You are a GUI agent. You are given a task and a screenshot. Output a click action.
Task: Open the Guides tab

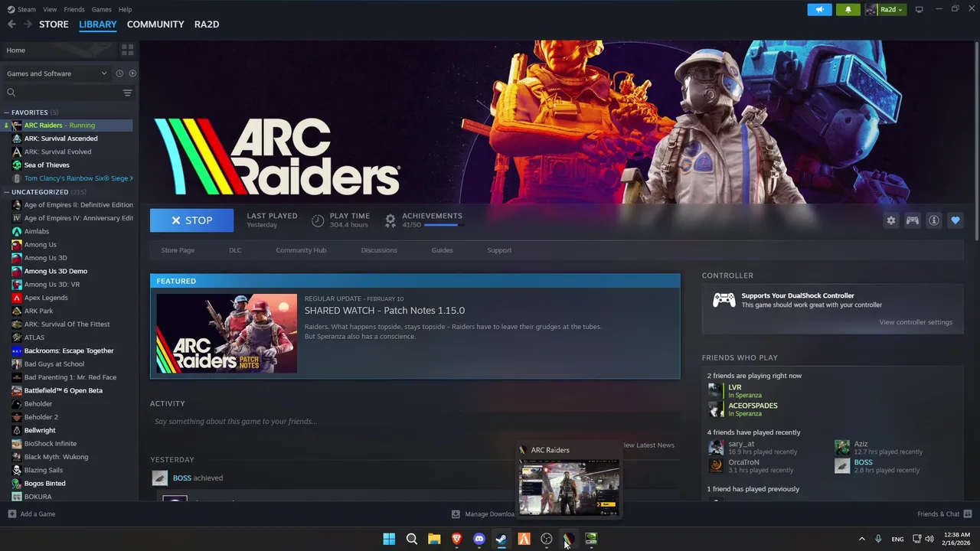pos(443,250)
